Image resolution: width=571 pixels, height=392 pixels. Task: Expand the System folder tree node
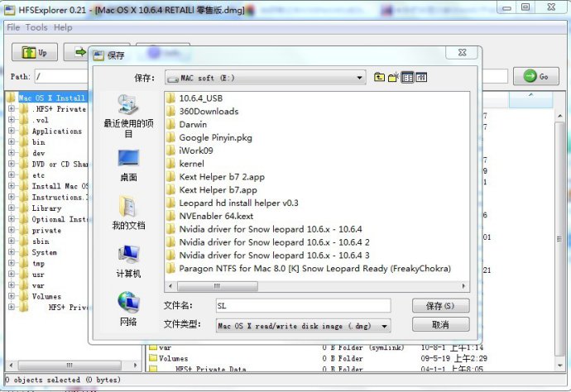pos(12,252)
